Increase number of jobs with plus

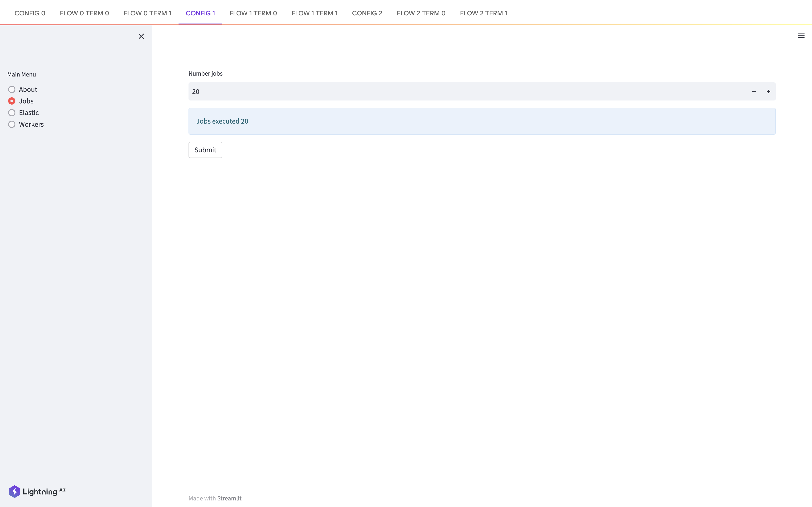(768, 91)
